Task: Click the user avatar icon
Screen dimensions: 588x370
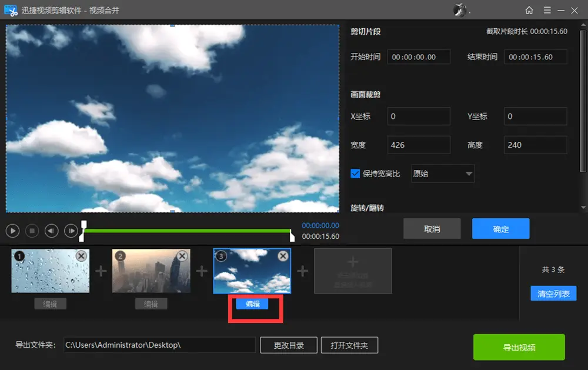Action: click(x=460, y=10)
